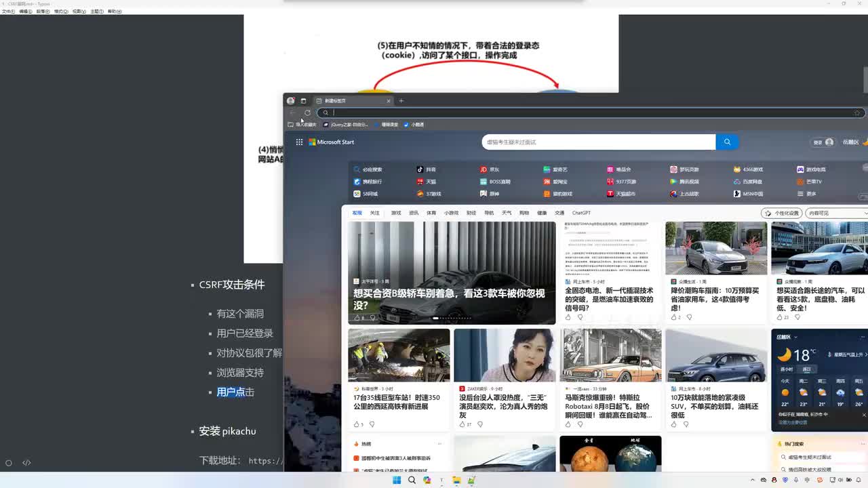
Task: Click the 个性化设置 button
Action: pyautogui.click(x=782, y=213)
